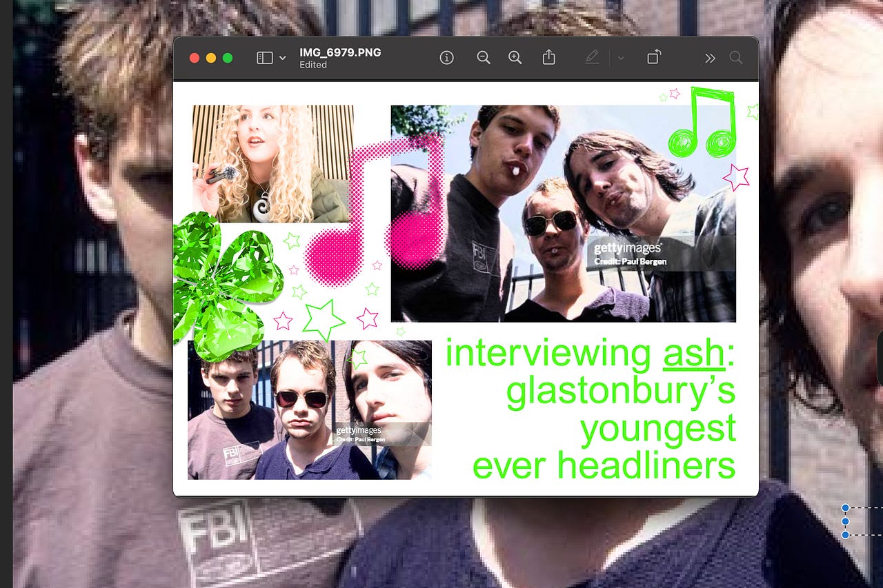Rotate the image with the Rotate icon
This screenshot has height=588, width=883.
pos(653,57)
